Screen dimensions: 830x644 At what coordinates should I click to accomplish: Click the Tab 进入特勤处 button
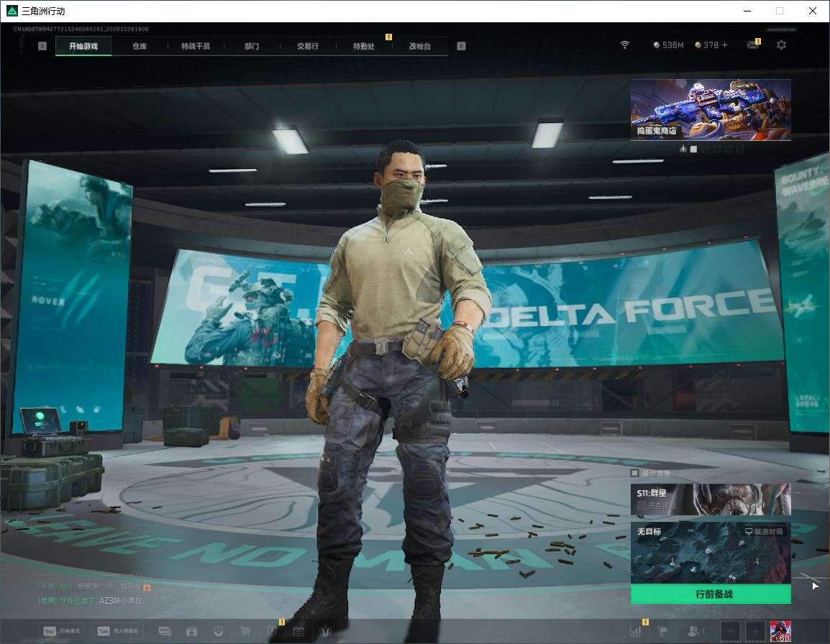click(118, 631)
